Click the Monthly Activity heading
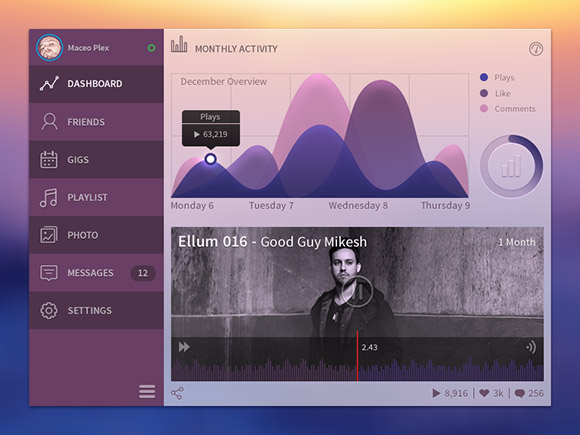This screenshot has width=580, height=435. coord(236,49)
